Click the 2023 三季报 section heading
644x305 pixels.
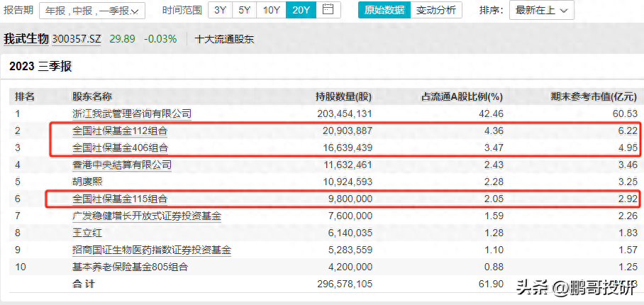coord(40,67)
